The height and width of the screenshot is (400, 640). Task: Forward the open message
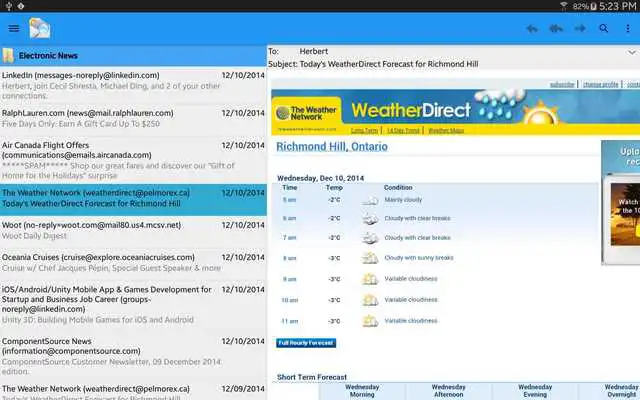(580, 28)
